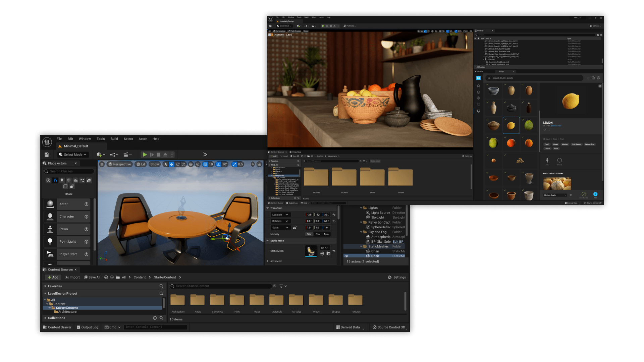Click the Build menu bar item
This screenshot has height=362, width=644.
point(114,139)
